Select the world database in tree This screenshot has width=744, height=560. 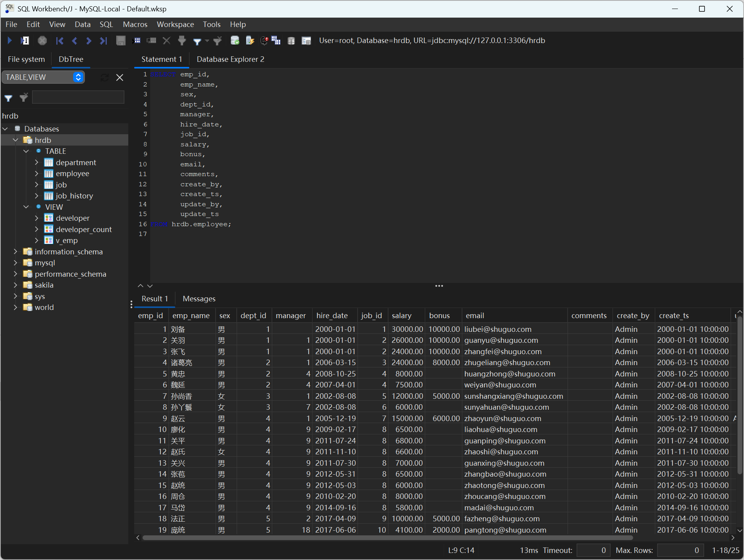(x=44, y=307)
